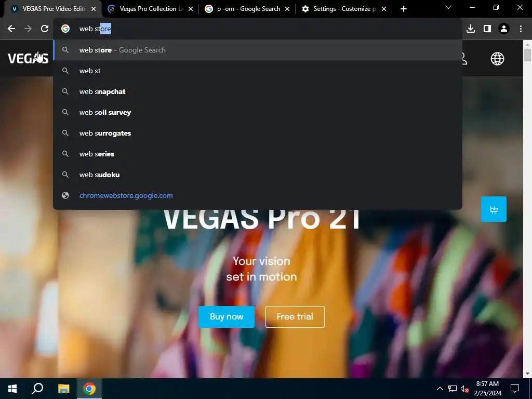Open the Windows Start menu
532x399 pixels.
point(12,389)
